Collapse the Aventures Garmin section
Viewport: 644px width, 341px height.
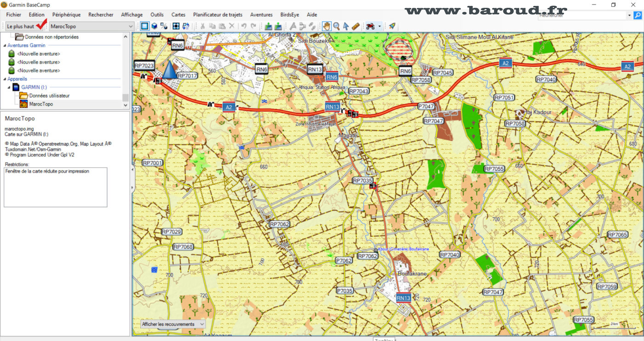click(5, 45)
